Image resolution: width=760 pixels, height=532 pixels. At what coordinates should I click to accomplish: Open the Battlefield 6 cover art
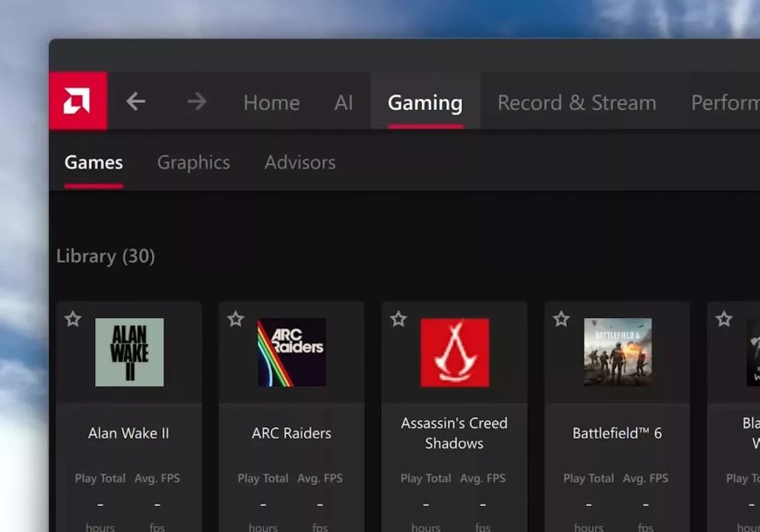(618, 352)
